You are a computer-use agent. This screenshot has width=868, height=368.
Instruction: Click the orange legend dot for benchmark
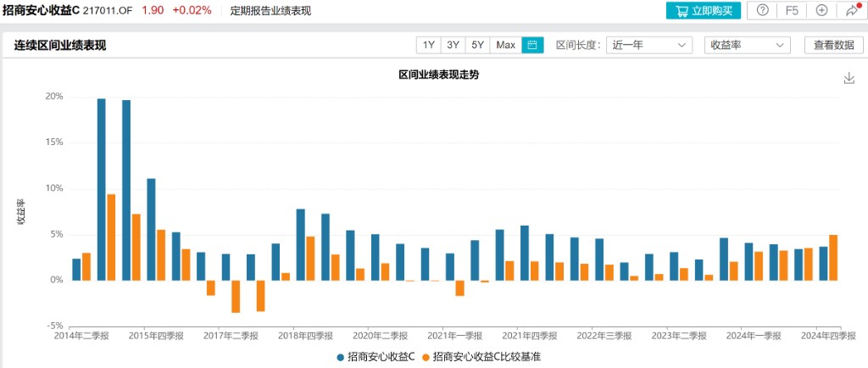pos(426,358)
